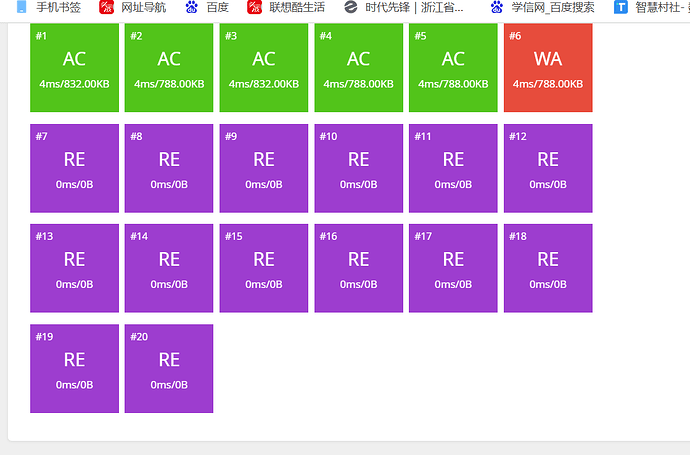The height and width of the screenshot is (455, 690).
Task: Open test case #11 RE tile
Action: click(x=453, y=168)
